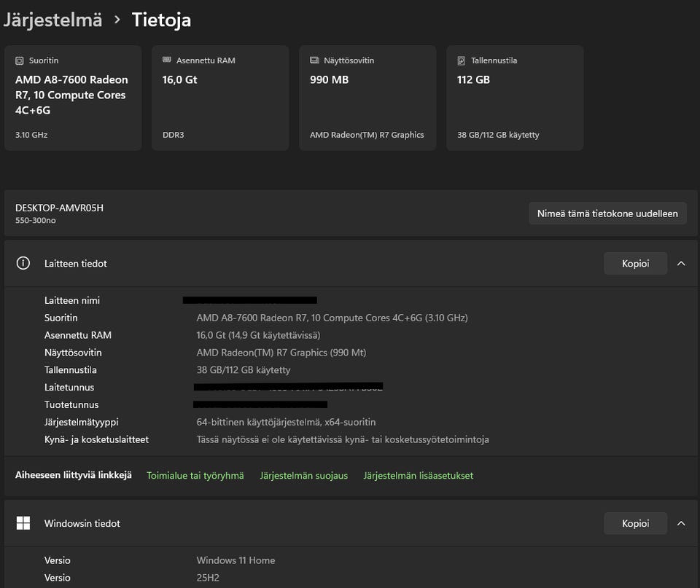700x588 pixels.
Task: Click the Laitteen nimi label
Action: pyautogui.click(x=72, y=300)
